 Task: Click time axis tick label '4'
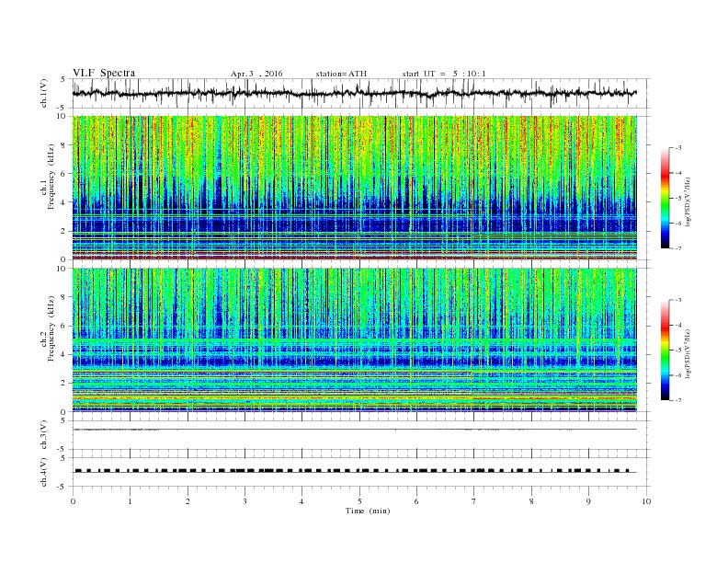(301, 501)
